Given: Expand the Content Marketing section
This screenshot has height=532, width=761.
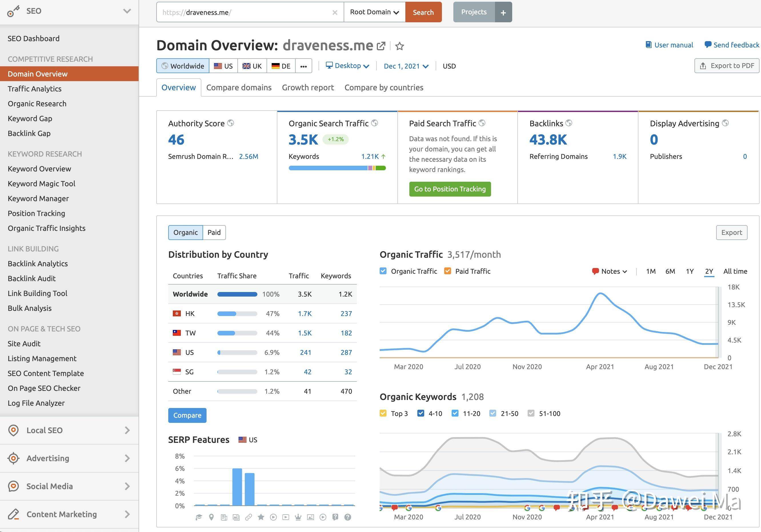Looking at the screenshot, I should tap(127, 514).
